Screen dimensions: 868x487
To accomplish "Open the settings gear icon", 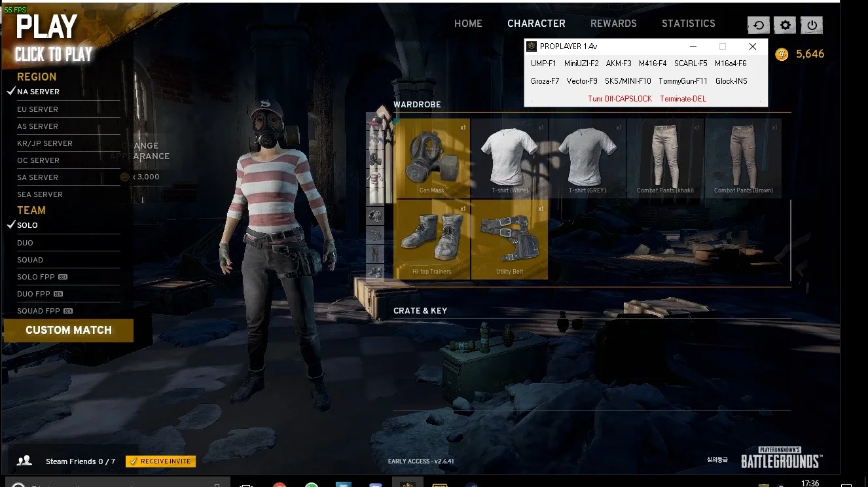I will 786,25.
